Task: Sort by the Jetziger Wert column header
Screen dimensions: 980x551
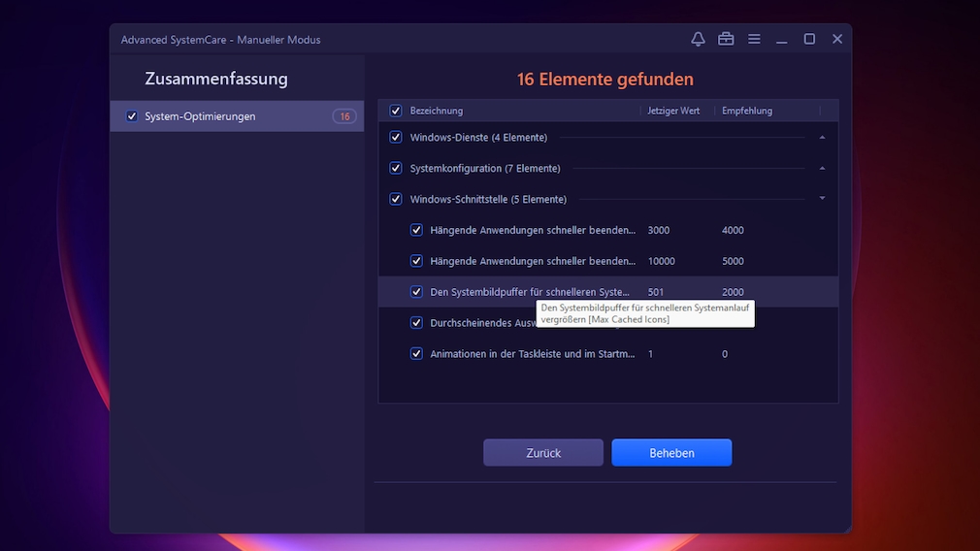Action: click(x=673, y=111)
